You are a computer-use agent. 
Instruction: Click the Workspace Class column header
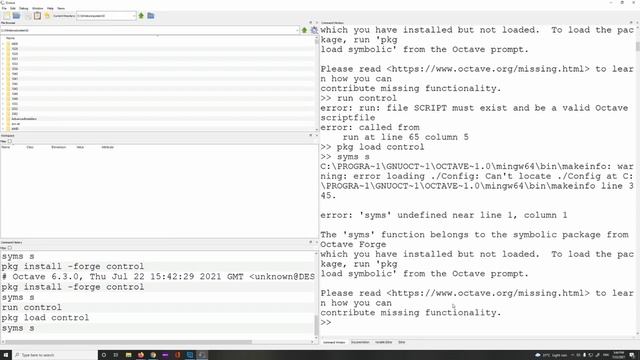coord(30,147)
